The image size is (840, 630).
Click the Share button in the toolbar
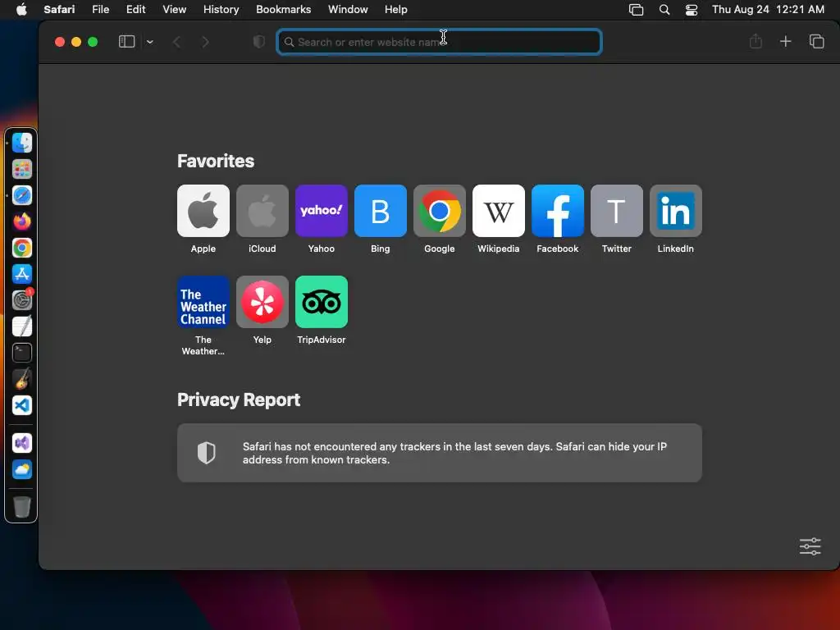(756, 41)
